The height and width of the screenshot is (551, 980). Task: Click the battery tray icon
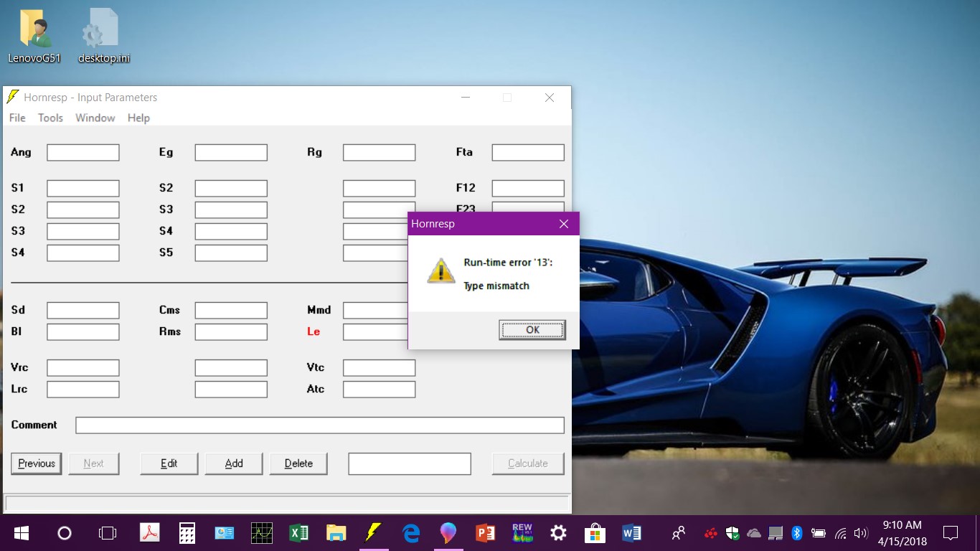click(x=819, y=533)
